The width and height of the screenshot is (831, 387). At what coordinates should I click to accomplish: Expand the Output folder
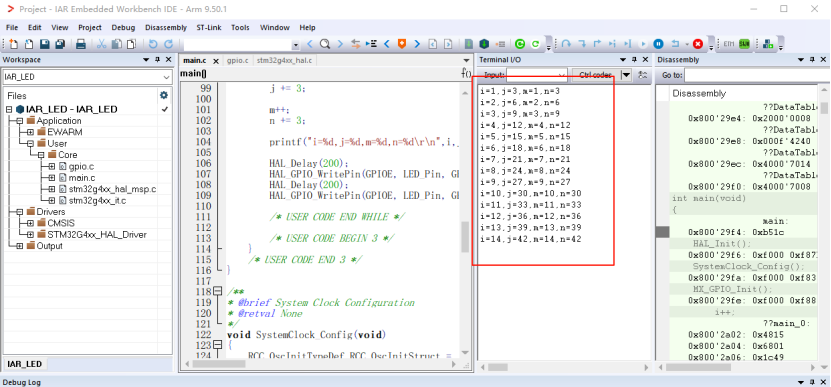click(20, 246)
